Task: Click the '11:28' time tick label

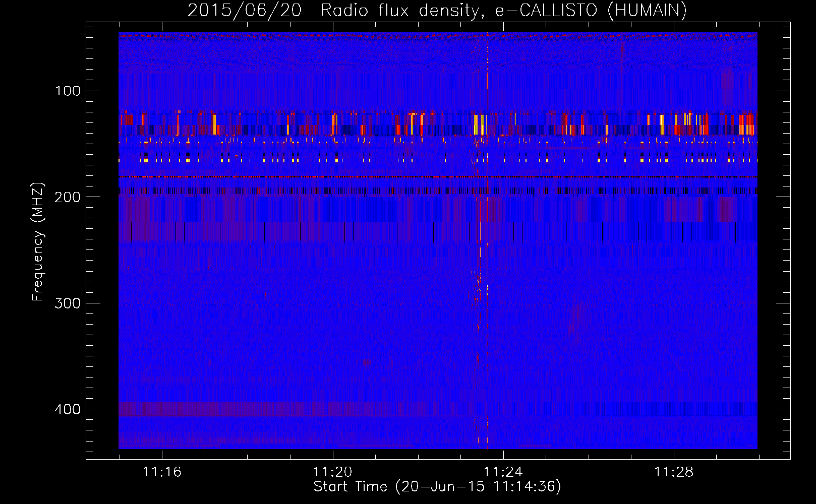Action: click(674, 472)
